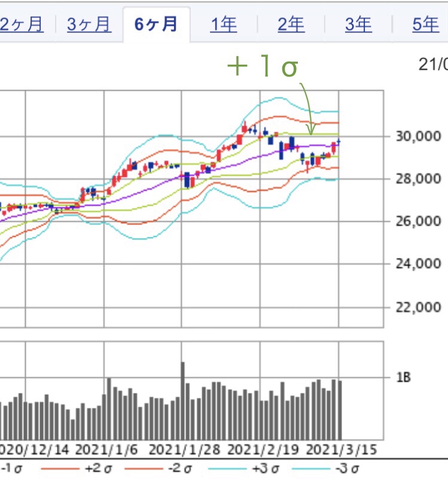
Task: Click the tallest volume bar at 2021/1/28
Action: pyautogui.click(x=182, y=401)
